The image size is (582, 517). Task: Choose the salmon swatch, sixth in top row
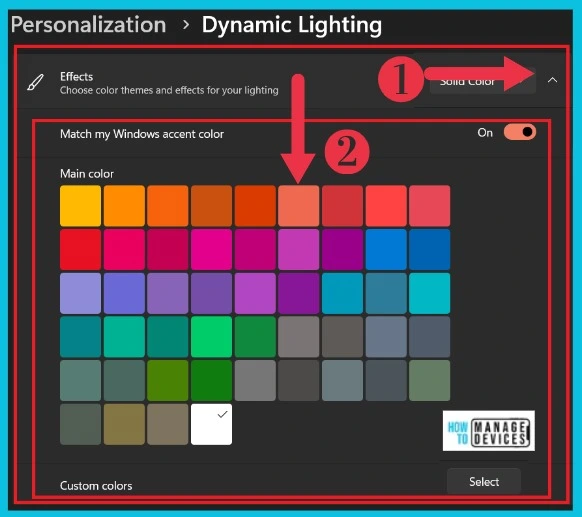(x=298, y=206)
